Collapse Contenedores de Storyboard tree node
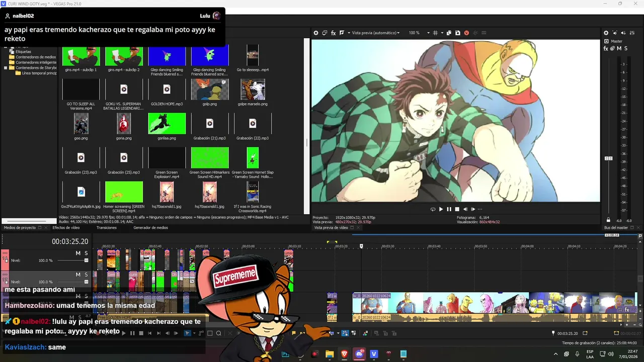This screenshot has width=644, height=362. click(6, 68)
